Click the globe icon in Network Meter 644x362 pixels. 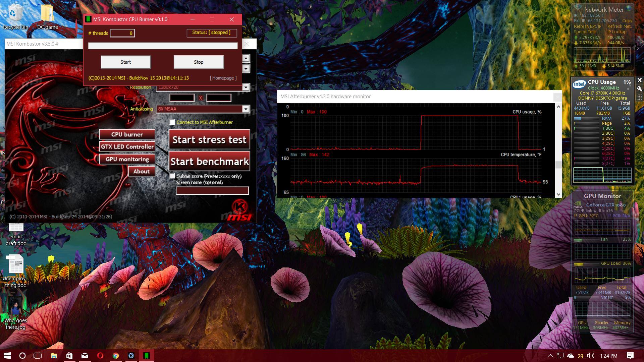pyautogui.click(x=629, y=8)
